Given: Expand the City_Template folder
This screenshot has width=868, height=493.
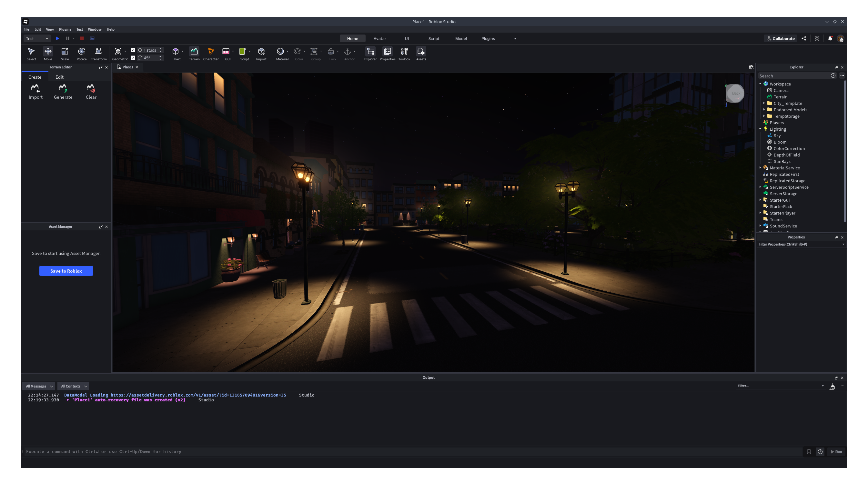Looking at the screenshot, I should click(x=764, y=103).
